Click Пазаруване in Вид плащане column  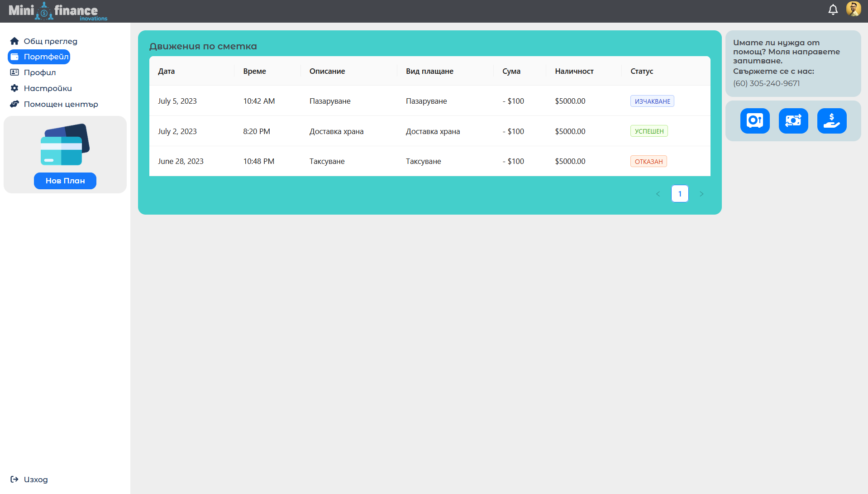(426, 101)
